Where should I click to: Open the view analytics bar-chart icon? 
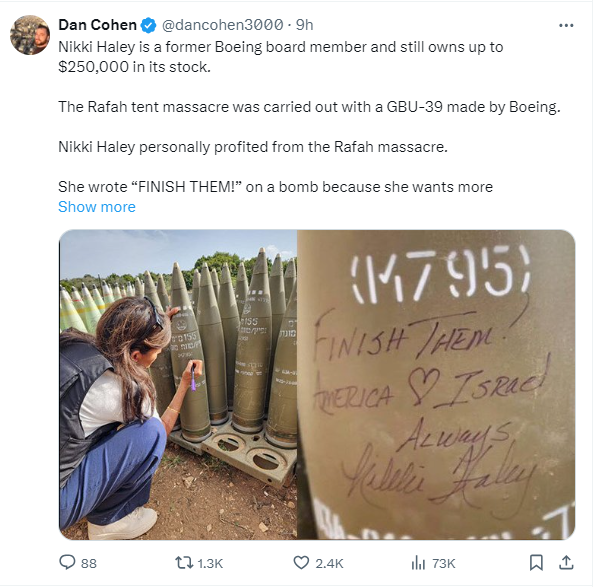tap(418, 563)
